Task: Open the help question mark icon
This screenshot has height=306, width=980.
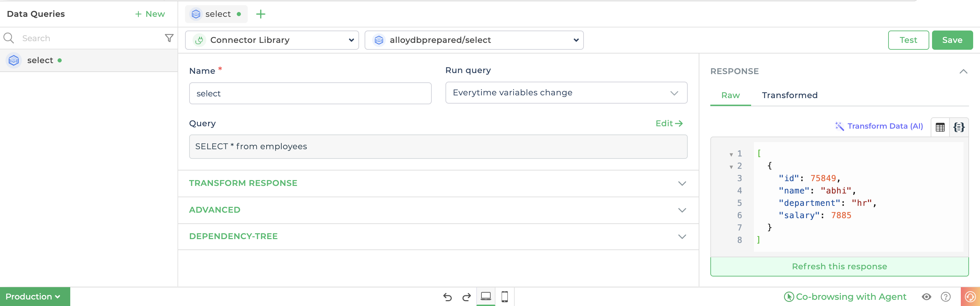Action: coord(946,297)
